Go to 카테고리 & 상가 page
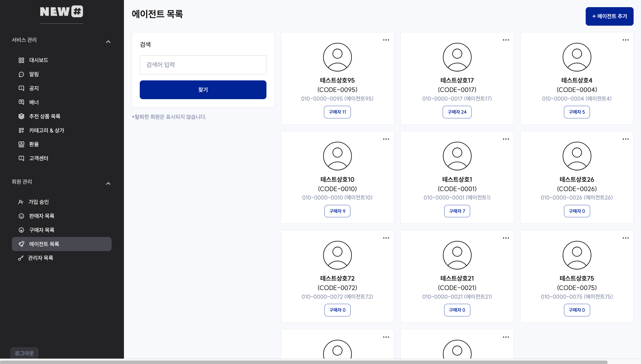 (47, 130)
